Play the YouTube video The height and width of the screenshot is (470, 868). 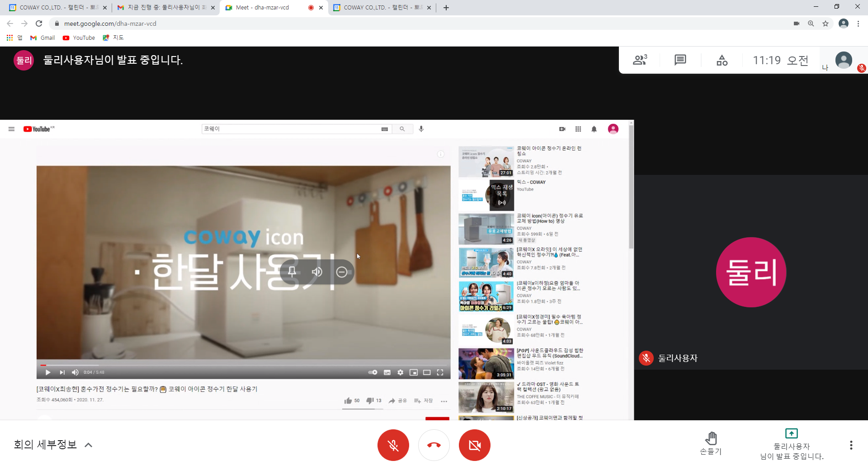48,372
